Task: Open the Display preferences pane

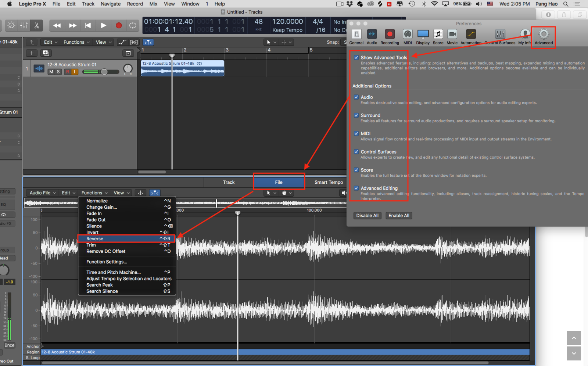Action: click(423, 37)
